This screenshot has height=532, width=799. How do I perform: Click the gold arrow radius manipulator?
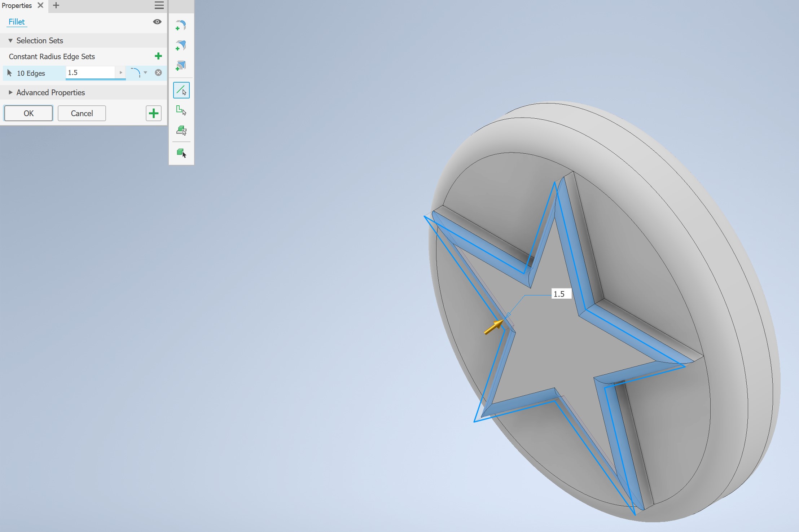click(x=494, y=327)
